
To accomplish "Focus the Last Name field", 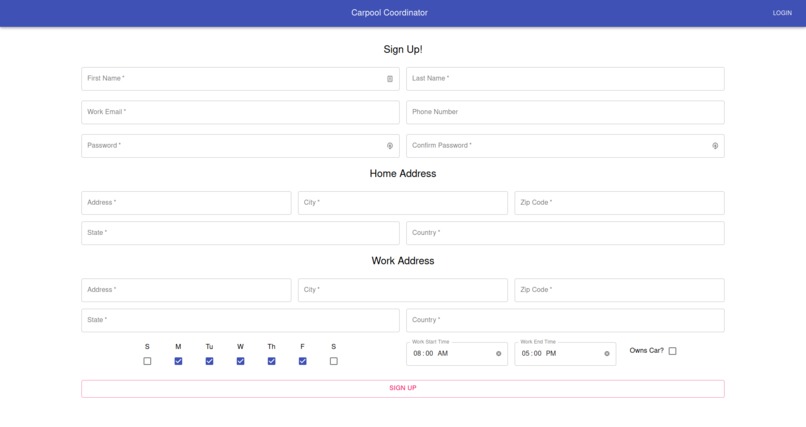I will [565, 79].
